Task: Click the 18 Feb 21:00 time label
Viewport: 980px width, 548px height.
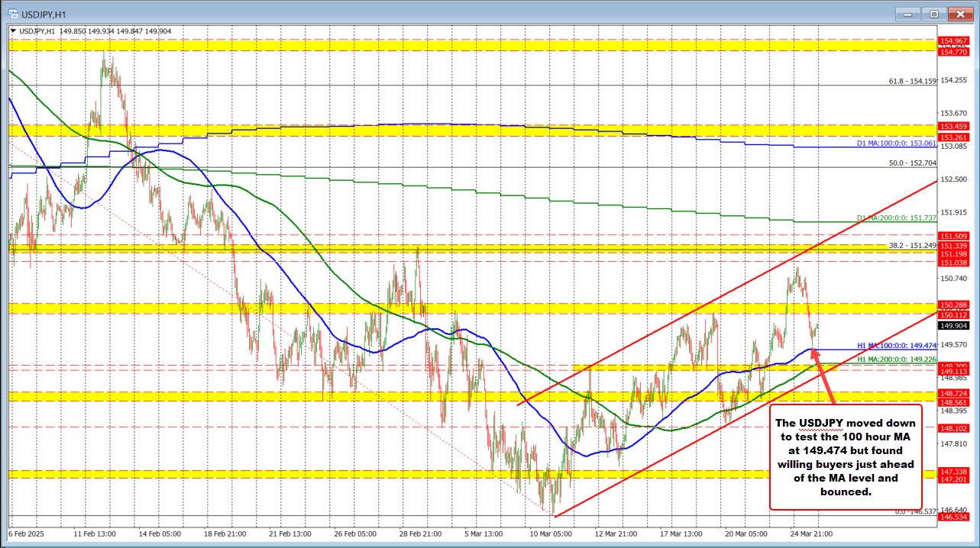Action: click(224, 533)
